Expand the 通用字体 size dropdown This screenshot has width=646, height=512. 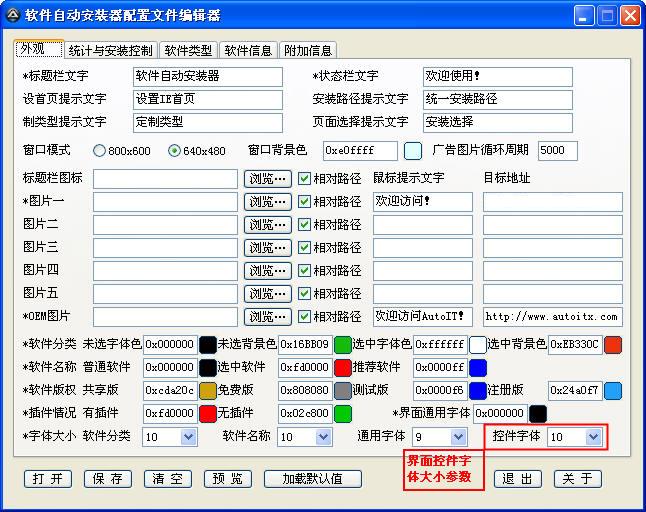click(x=458, y=437)
